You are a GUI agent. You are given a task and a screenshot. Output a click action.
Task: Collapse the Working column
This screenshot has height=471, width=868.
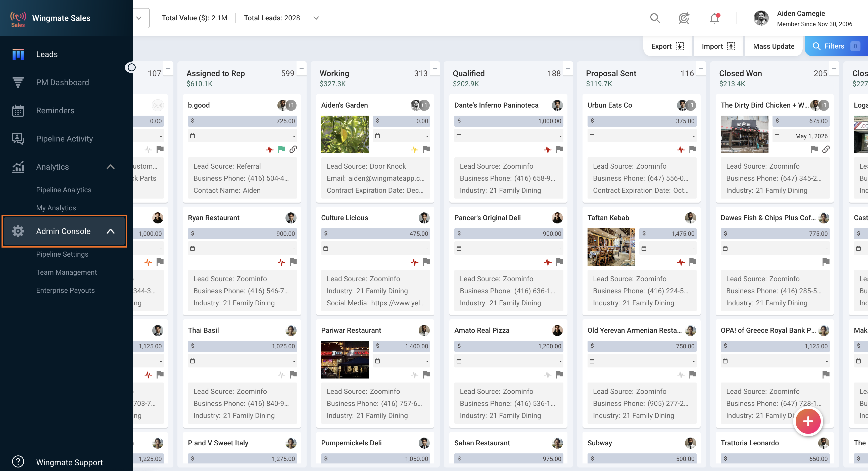pos(435,68)
